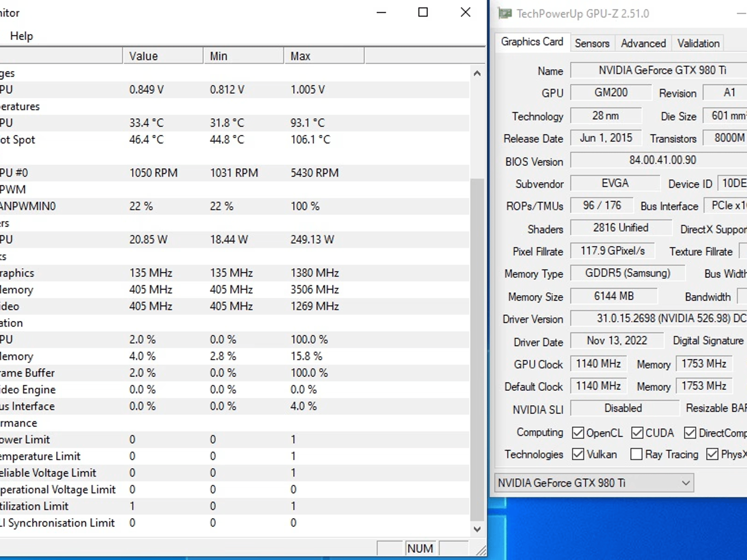Viewport: 747px width, 560px height.
Task: Minimize the monitor window
Action: click(x=381, y=13)
